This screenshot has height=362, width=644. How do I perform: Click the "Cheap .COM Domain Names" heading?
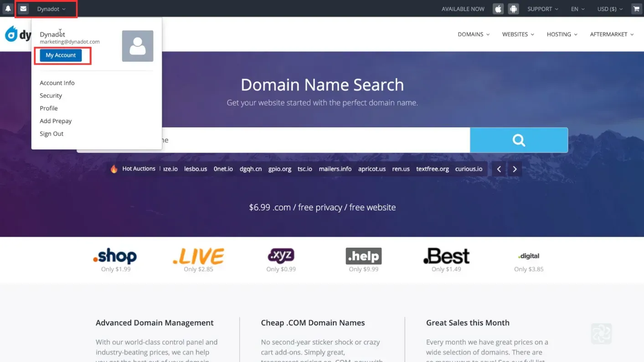313,323
